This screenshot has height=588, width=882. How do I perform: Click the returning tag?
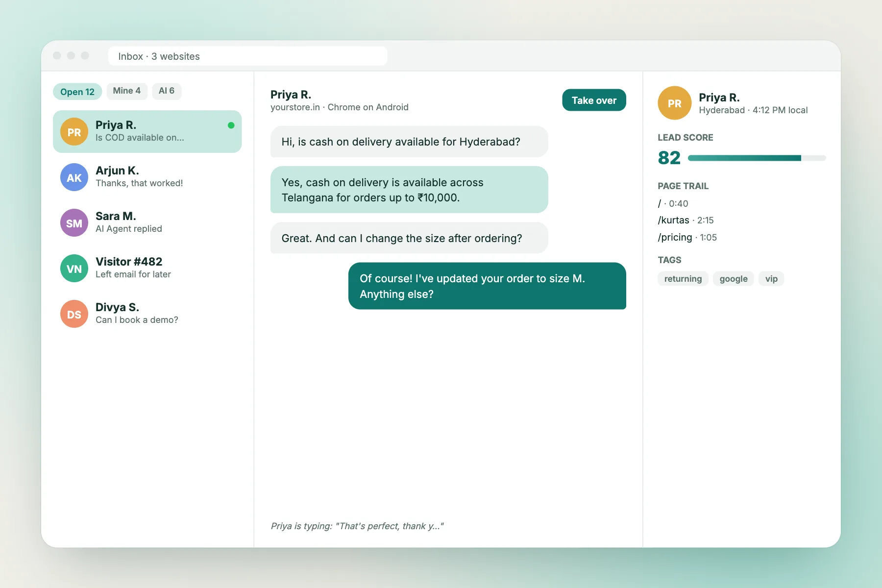tap(683, 279)
